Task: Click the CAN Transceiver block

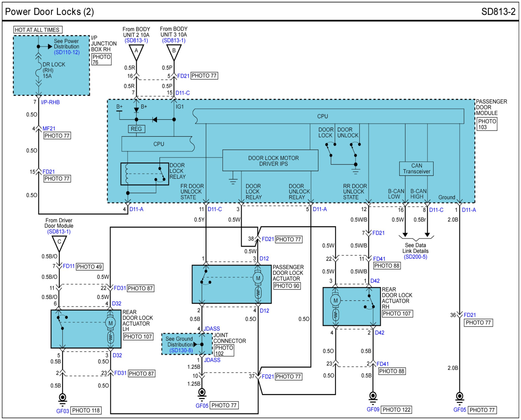Action: [416, 169]
